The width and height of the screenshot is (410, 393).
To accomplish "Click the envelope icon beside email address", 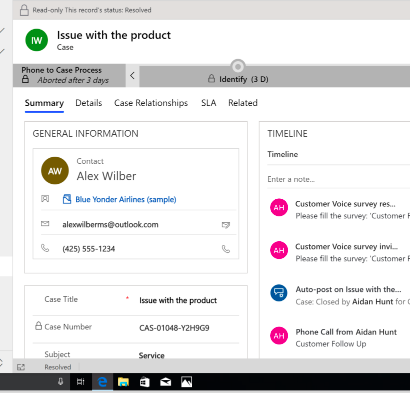I will coord(45,224).
